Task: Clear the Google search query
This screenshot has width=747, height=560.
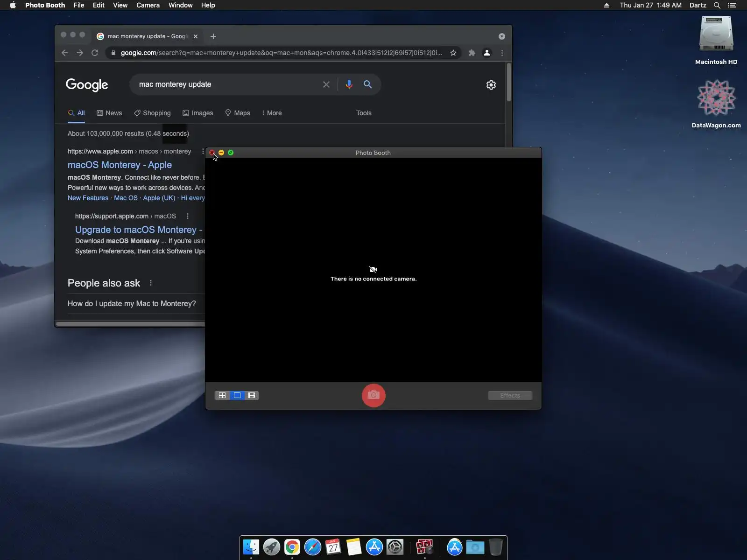Action: click(x=326, y=84)
